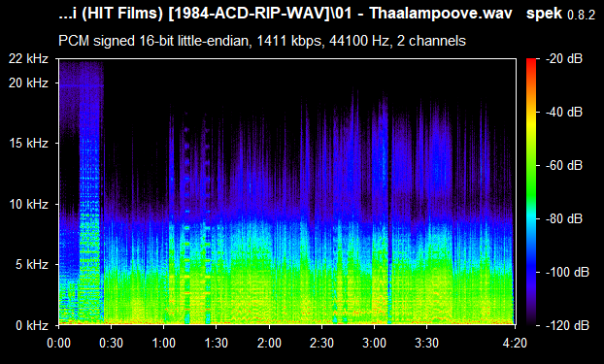Screen dimensions: 604x364
Task: Click the 4:20 end time label
Action: tap(515, 343)
